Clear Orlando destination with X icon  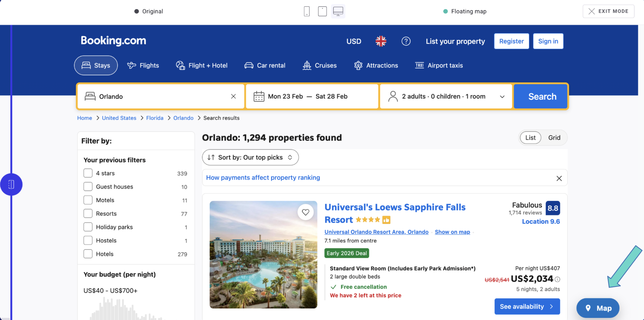pos(233,96)
